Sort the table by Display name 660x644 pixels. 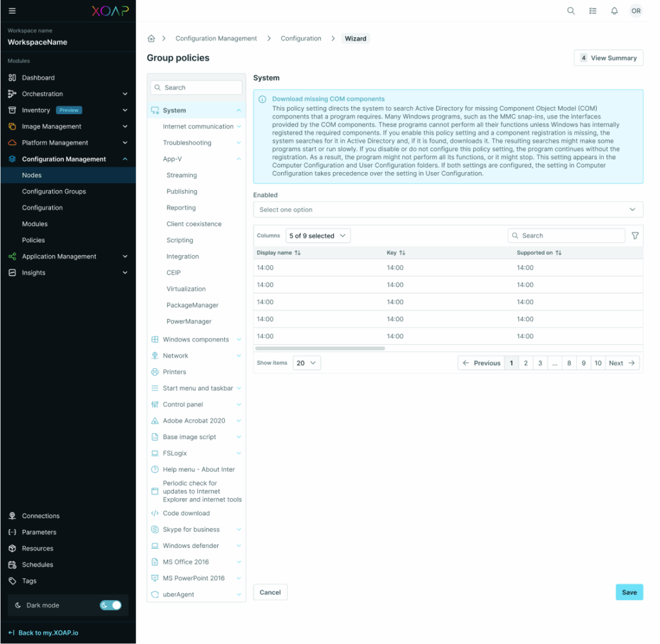coord(298,252)
